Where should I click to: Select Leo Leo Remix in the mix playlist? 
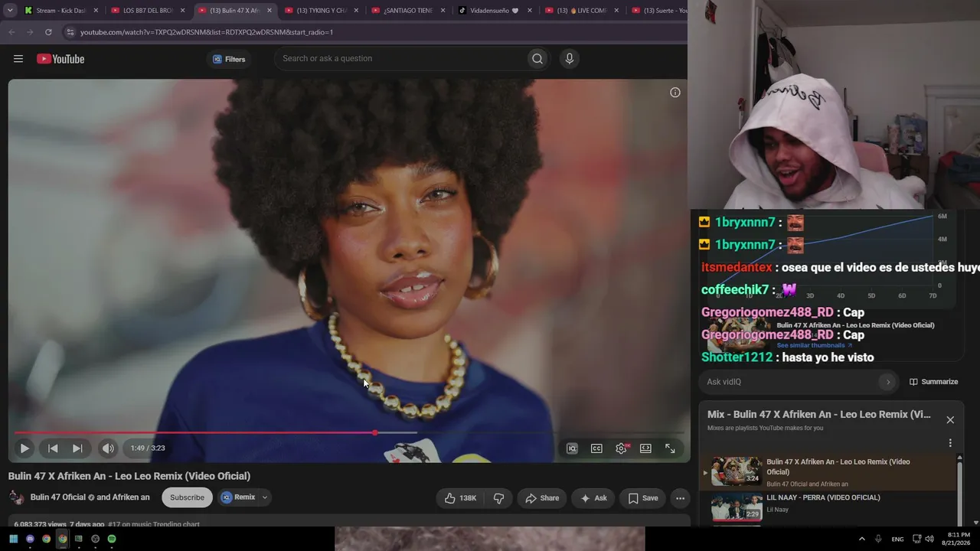[x=829, y=472]
